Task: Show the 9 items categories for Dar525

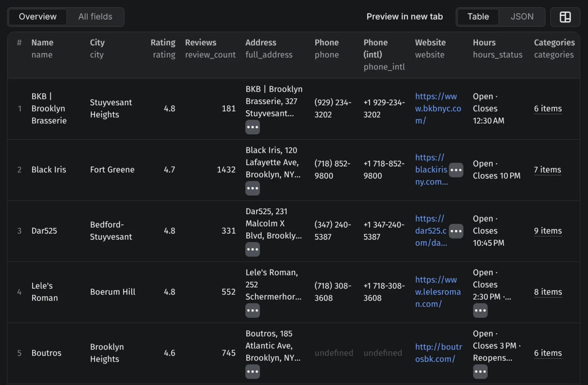Action: coord(548,231)
